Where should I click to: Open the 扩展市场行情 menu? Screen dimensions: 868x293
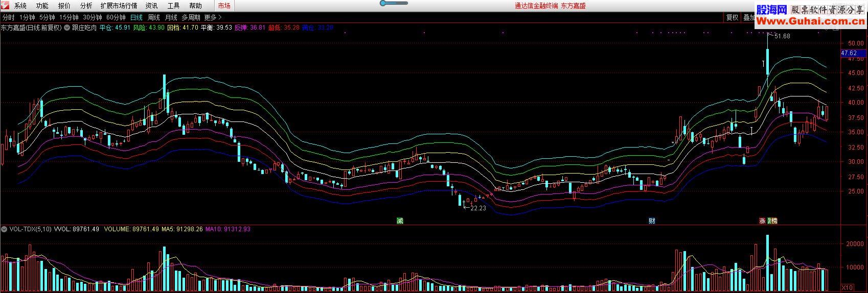119,6
